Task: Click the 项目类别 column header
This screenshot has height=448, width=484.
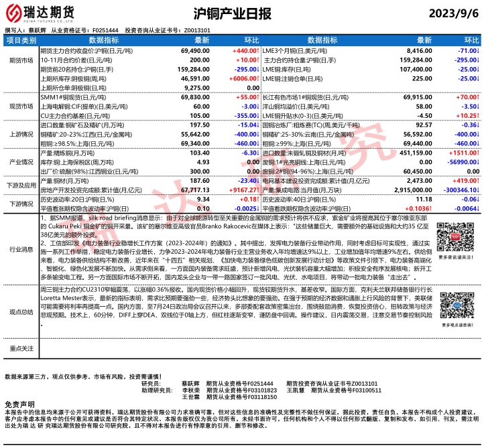Action: 21,41
